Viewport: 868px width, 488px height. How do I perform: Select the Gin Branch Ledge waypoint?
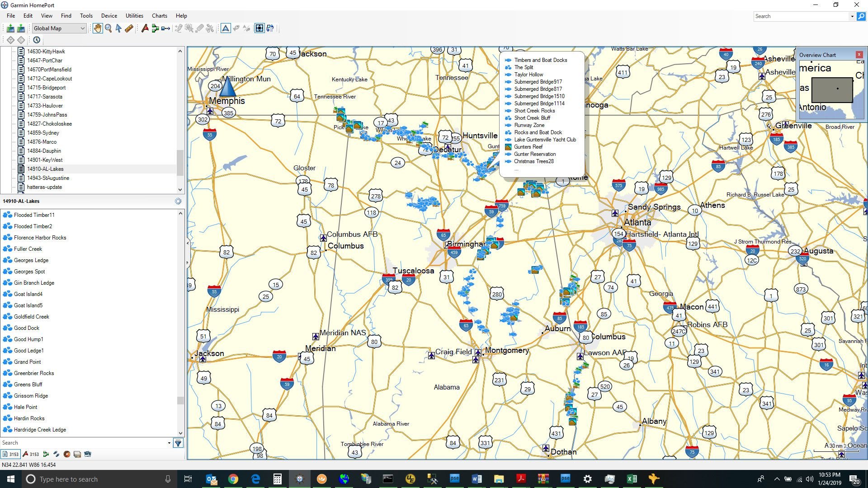coord(34,283)
